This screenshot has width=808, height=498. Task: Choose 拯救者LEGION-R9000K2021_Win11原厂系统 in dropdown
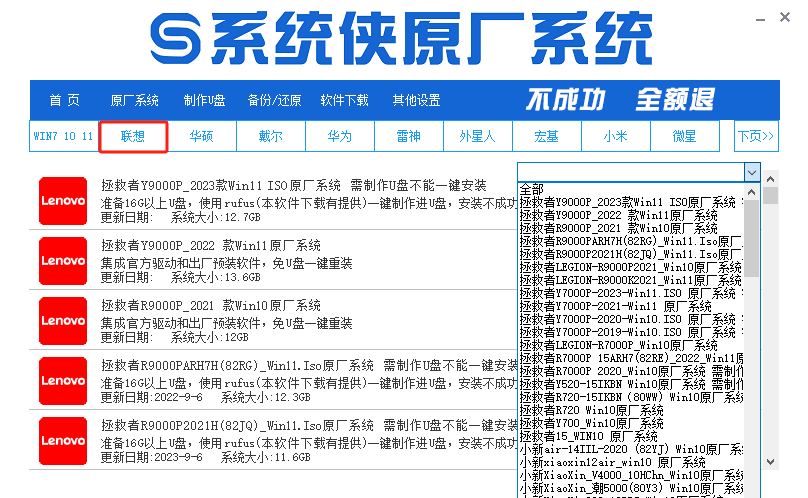631,280
